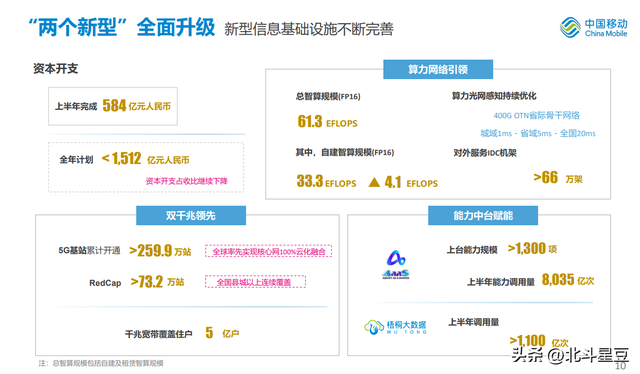Click the subtitle 新型信息基础设施不断完善
Image resolution: width=640 pixels, height=374 pixels.
(x=309, y=29)
